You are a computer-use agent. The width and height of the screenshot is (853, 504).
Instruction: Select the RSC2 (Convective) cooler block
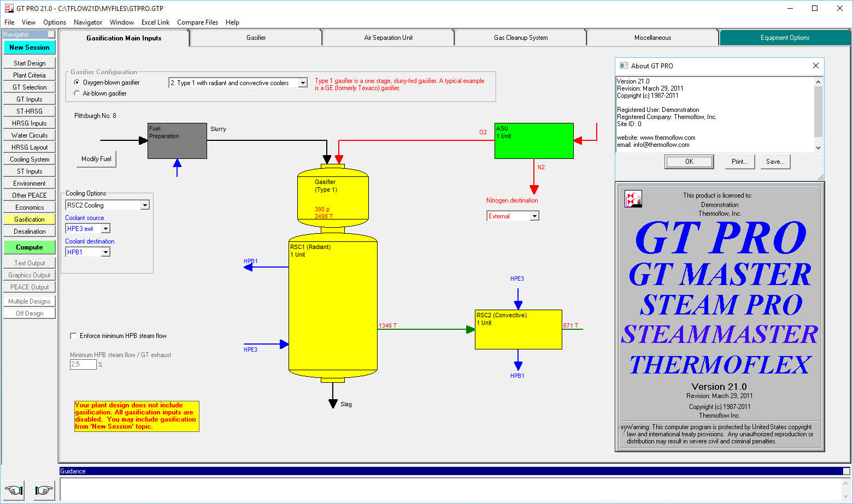[518, 330]
